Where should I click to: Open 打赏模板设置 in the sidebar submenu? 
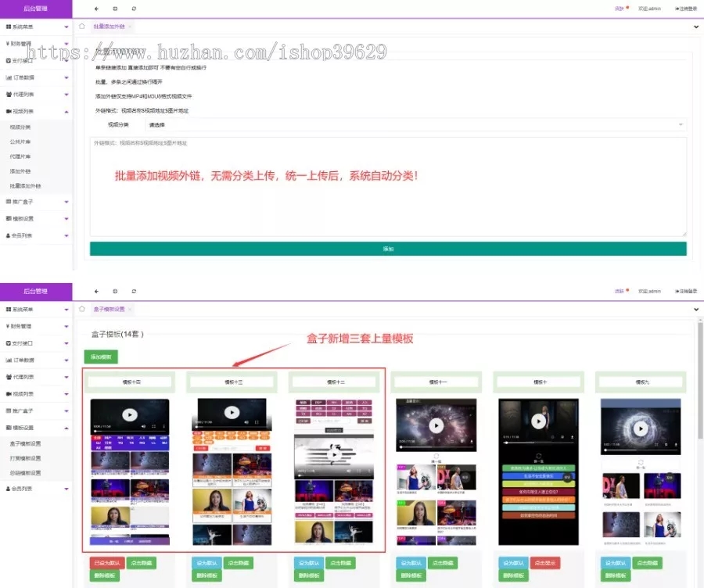click(x=26, y=458)
